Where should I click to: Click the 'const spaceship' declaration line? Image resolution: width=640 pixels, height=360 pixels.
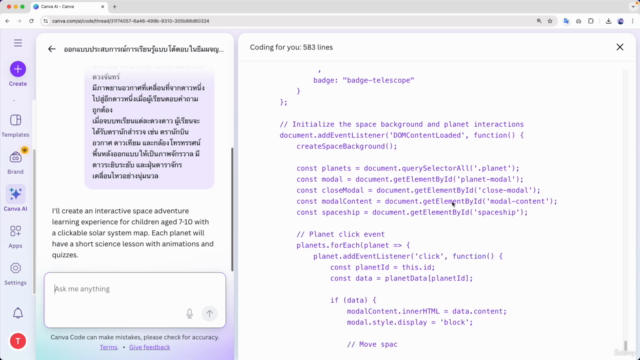pos(412,212)
